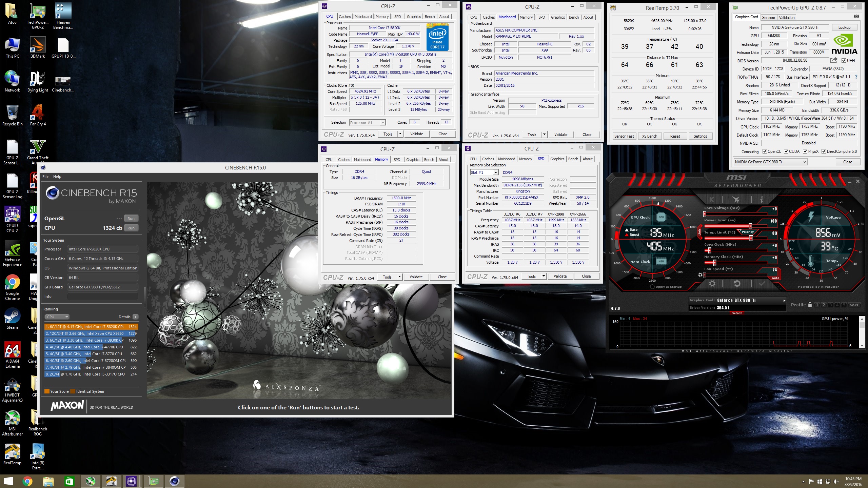Adjust the Core Clock slider handle

pyautogui.click(x=709, y=250)
